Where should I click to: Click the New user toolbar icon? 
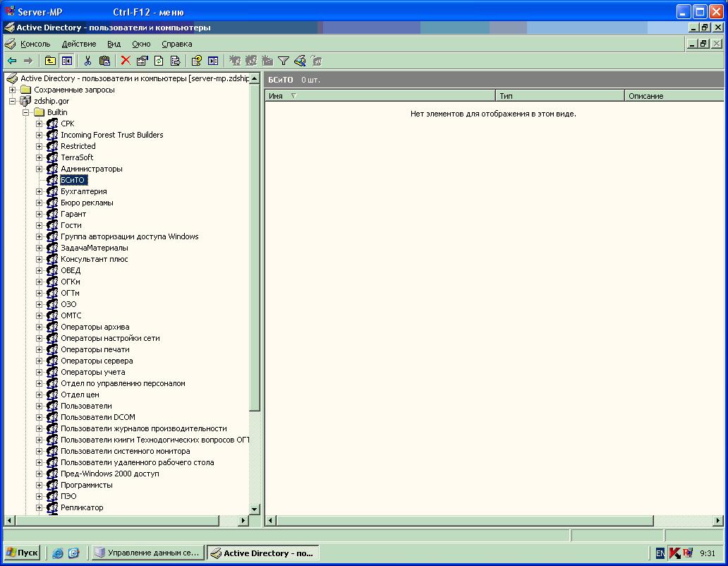tap(235, 61)
